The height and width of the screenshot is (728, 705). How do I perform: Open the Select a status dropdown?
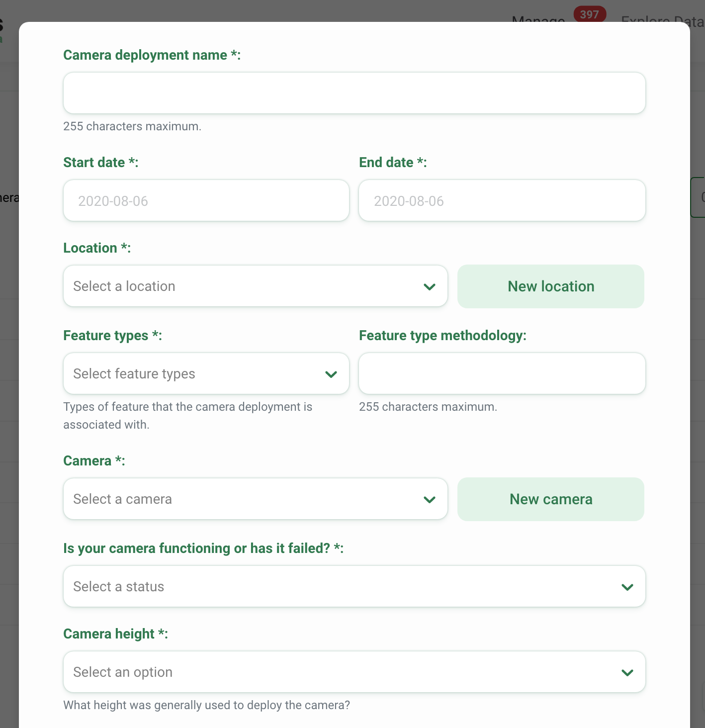point(354,586)
